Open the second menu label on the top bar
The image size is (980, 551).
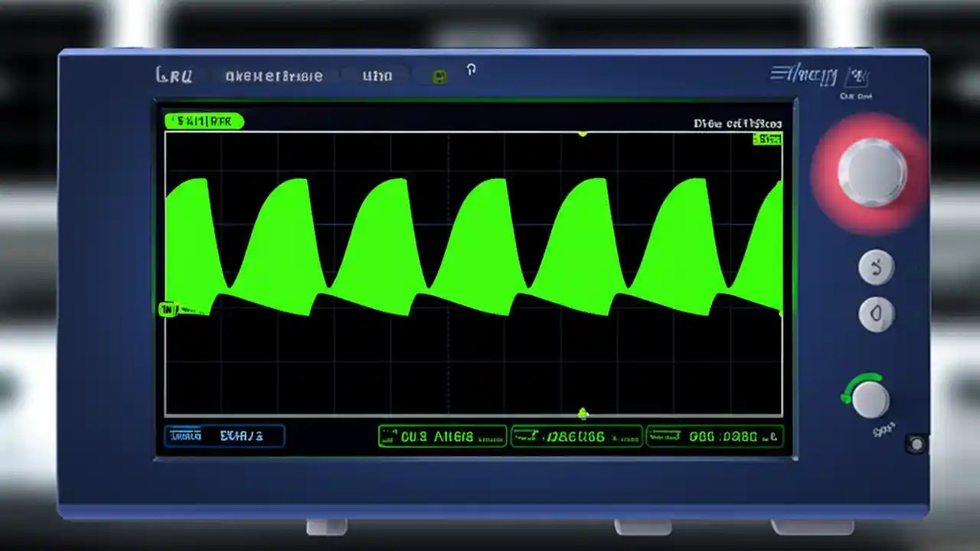(x=276, y=75)
